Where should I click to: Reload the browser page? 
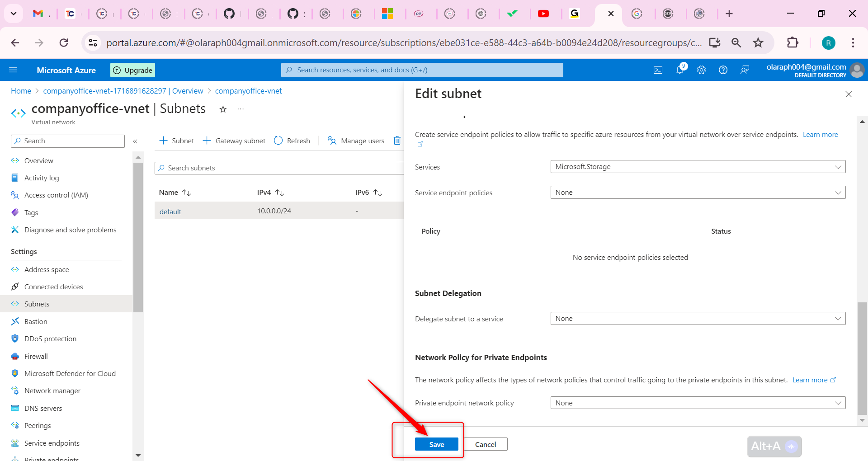coord(64,42)
